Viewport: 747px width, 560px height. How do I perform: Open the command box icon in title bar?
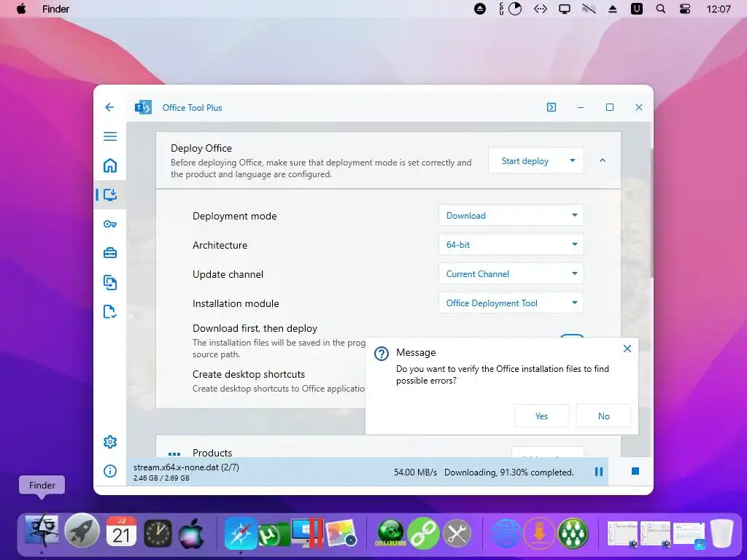click(551, 107)
